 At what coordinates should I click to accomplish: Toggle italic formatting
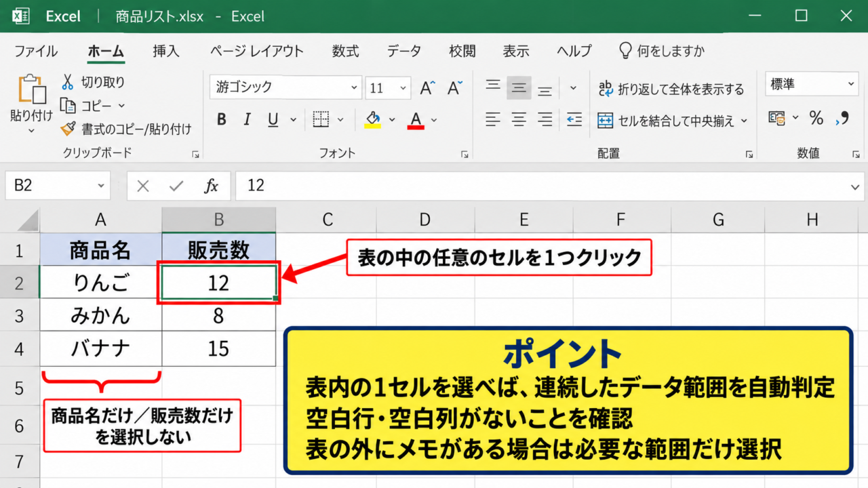point(247,120)
